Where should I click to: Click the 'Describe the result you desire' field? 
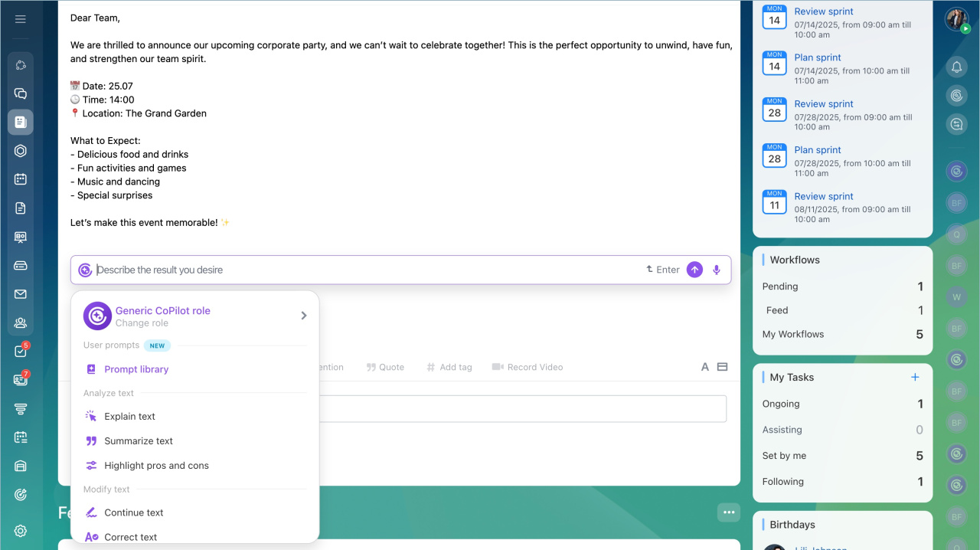click(367, 270)
